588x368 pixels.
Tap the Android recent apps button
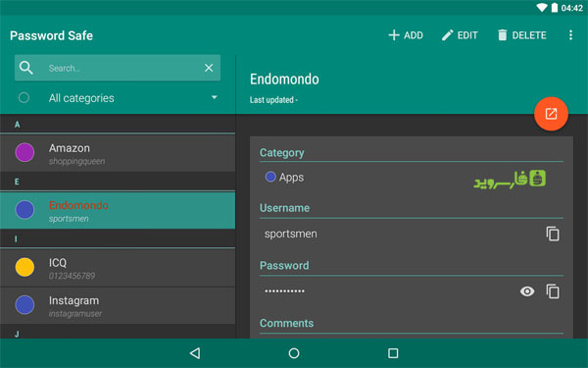pos(393,353)
